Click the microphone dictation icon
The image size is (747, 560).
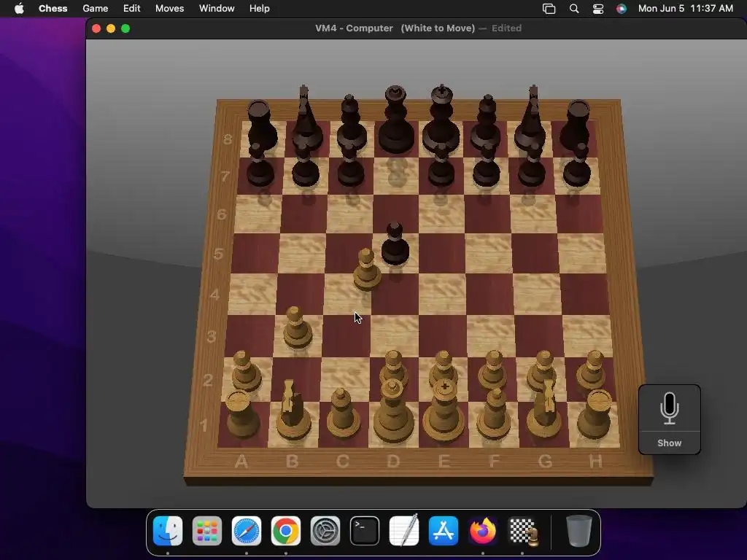point(670,408)
